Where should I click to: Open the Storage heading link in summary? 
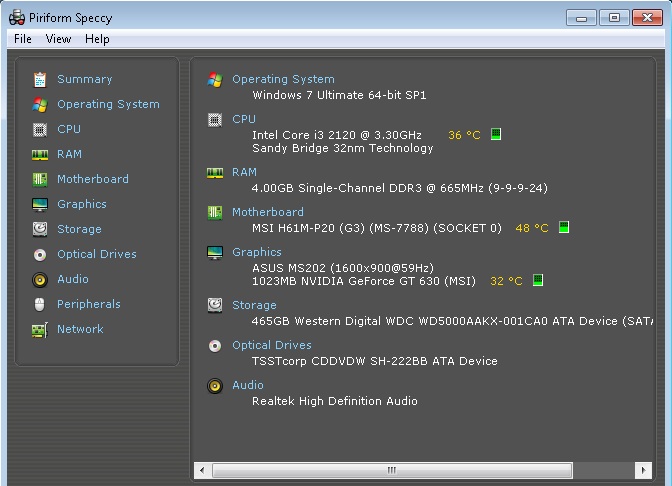(x=254, y=305)
